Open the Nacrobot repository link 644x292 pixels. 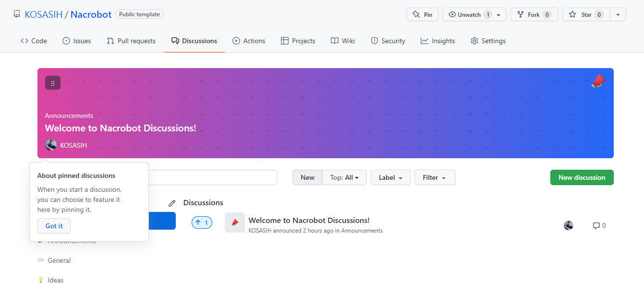pyautogui.click(x=91, y=14)
